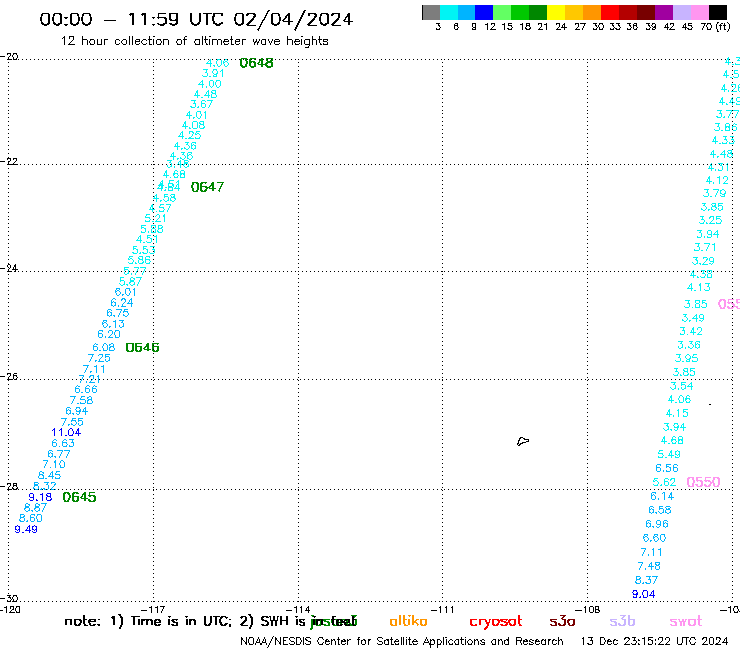Click the green time marker 0647
This screenshot has height=650, width=740.
207,187
